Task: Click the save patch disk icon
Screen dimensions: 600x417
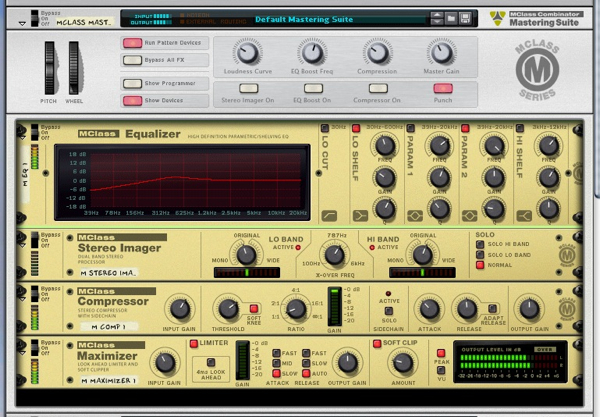Action: [467, 18]
